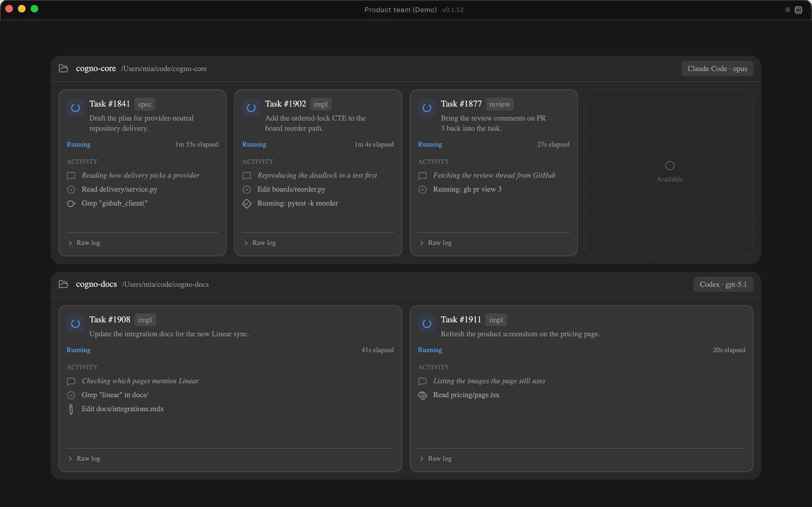
Task: Click the 'impl' tag on Task #1902
Action: [321, 104]
